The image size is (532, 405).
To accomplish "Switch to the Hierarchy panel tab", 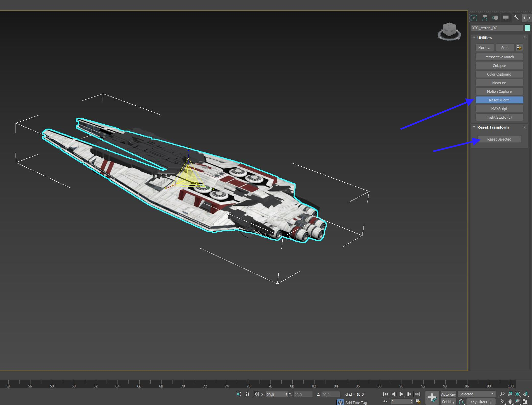I will (x=485, y=18).
